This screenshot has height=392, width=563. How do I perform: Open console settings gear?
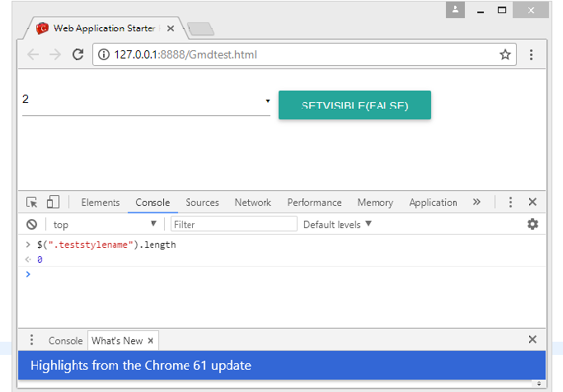click(533, 224)
